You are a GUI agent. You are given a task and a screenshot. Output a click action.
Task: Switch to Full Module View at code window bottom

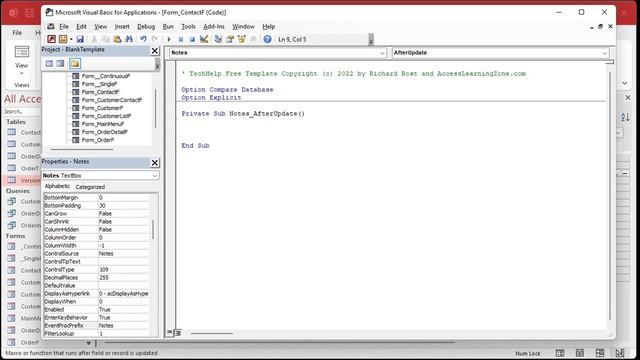[x=178, y=333]
